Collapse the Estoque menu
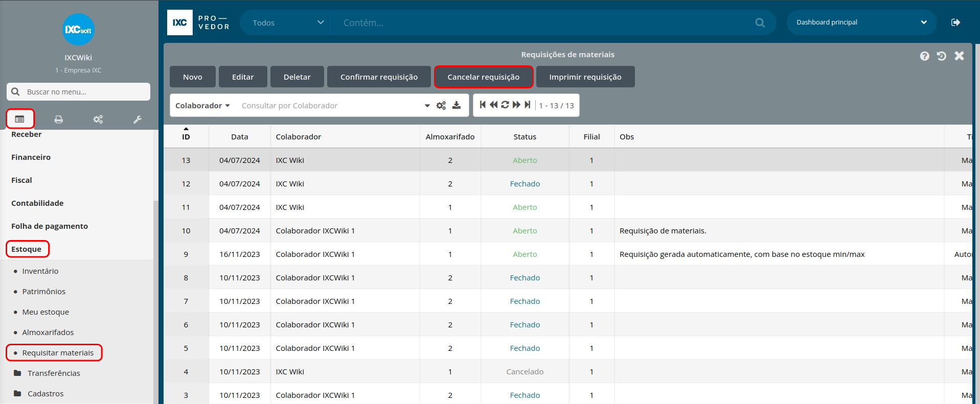The height and width of the screenshot is (404, 980). click(x=28, y=249)
